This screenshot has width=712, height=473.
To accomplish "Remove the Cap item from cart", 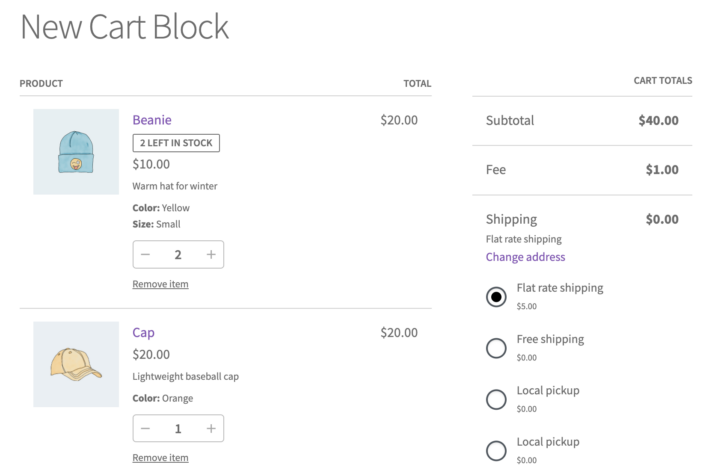I will (x=160, y=458).
